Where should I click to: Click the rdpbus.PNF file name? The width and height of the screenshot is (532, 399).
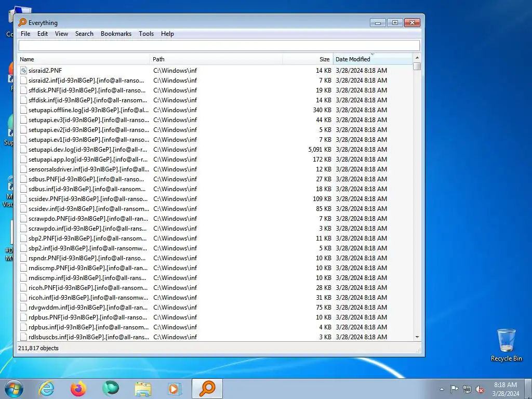[88, 317]
